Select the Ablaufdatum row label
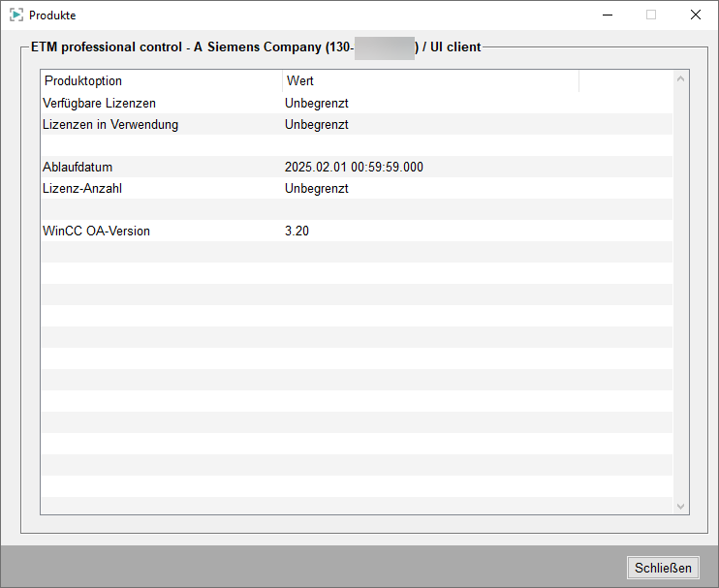 click(x=78, y=167)
